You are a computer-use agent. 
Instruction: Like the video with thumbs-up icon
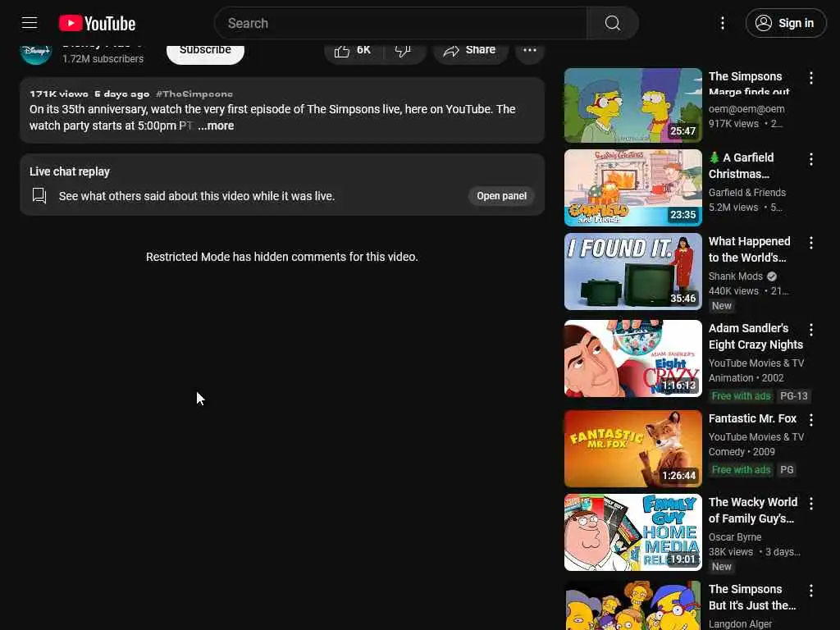[342, 51]
